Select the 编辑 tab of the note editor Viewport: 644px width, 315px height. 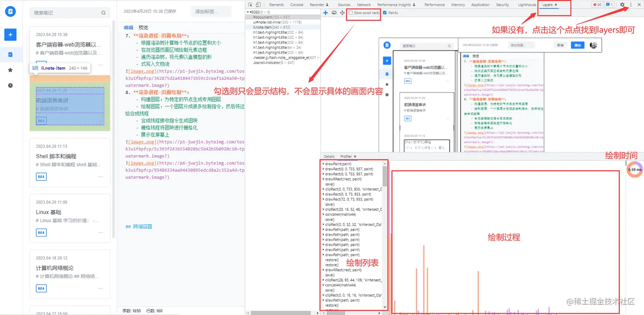coord(129,28)
